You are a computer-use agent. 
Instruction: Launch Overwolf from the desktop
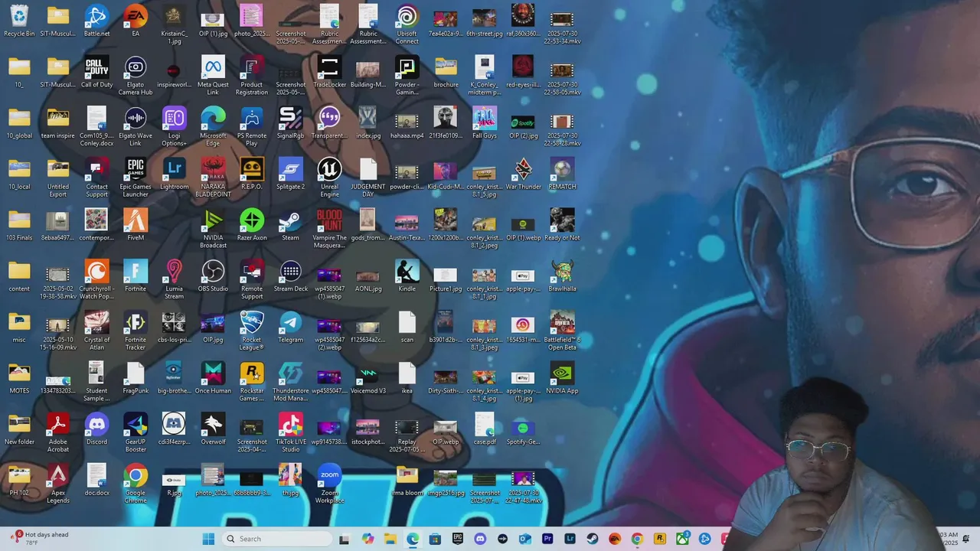213,429
